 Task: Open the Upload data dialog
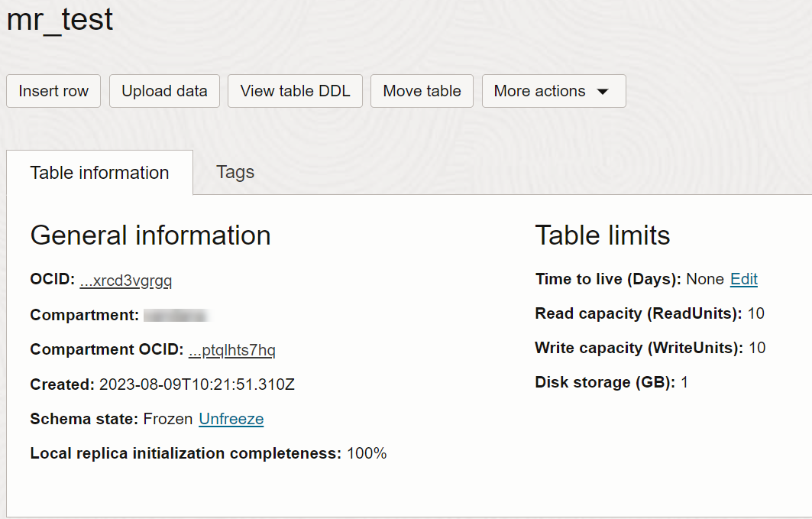coord(165,91)
